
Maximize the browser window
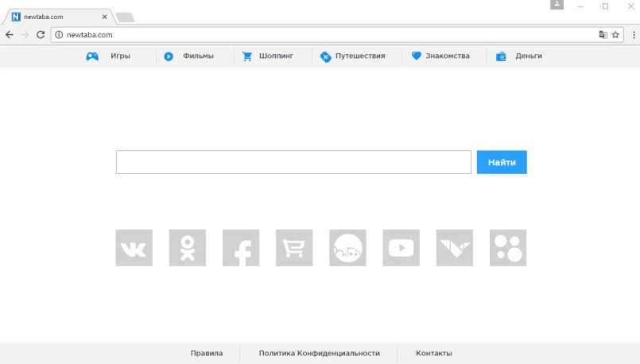pyautogui.click(x=605, y=6)
